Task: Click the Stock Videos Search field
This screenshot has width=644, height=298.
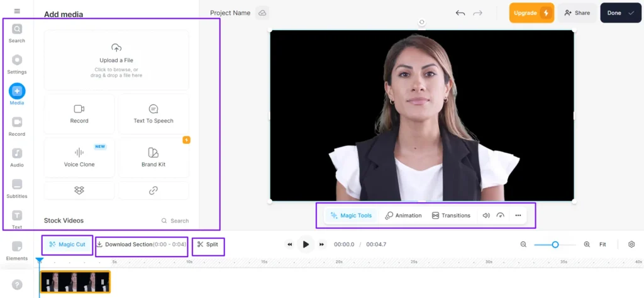Action: tap(175, 221)
